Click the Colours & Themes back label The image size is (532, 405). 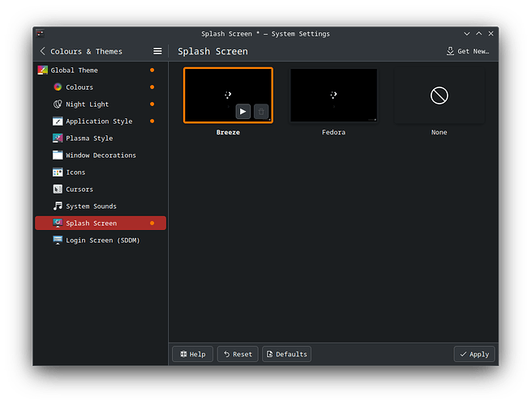86,52
